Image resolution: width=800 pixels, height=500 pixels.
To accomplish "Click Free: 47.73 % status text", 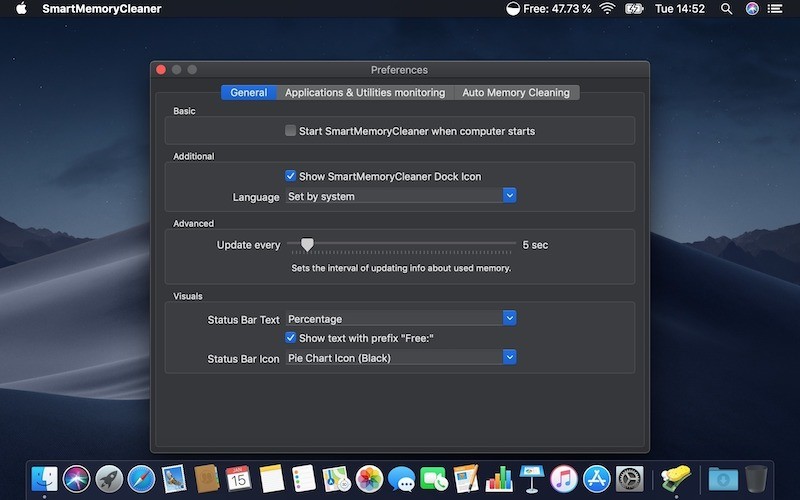I will (x=557, y=9).
